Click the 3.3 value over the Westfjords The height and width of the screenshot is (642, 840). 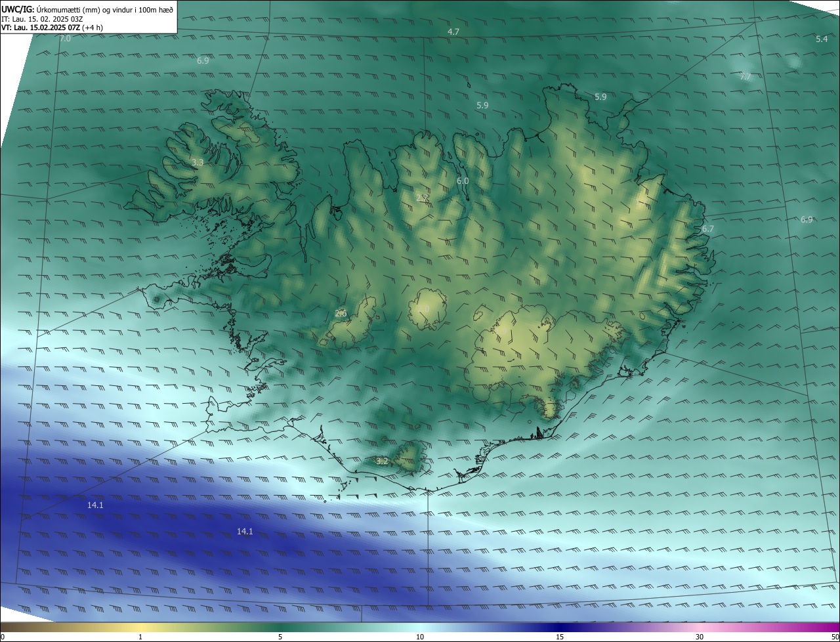tap(198, 162)
